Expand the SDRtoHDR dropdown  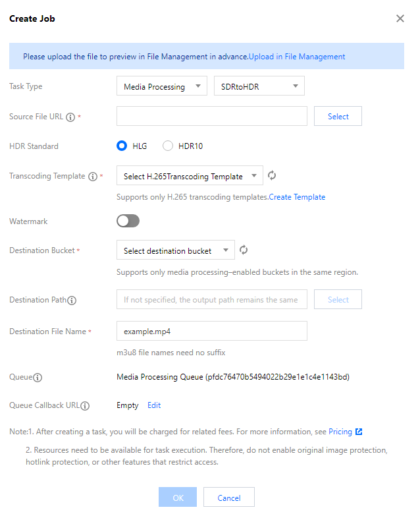pos(259,86)
